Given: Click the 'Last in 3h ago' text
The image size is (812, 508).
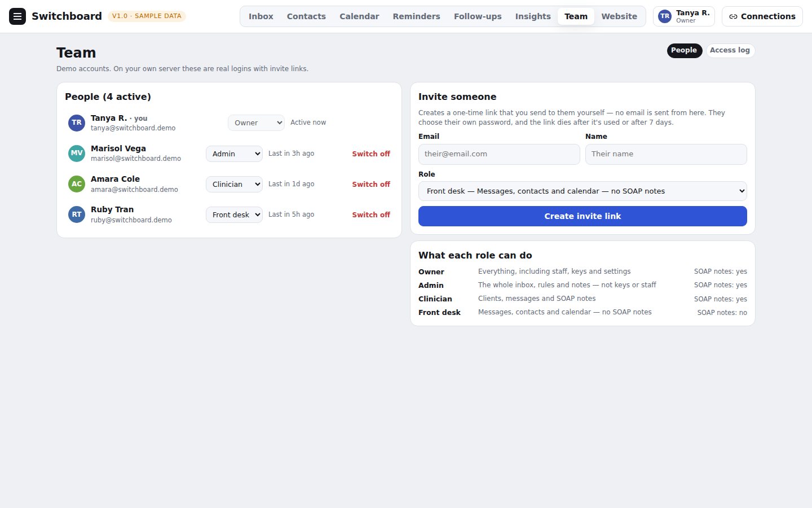Looking at the screenshot, I should coord(291,154).
